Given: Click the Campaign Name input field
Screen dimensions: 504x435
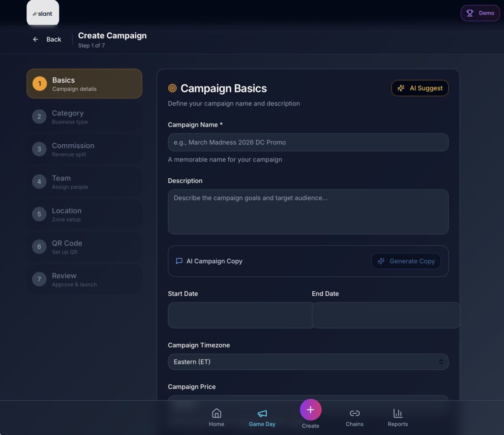Looking at the screenshot, I should pos(308,143).
